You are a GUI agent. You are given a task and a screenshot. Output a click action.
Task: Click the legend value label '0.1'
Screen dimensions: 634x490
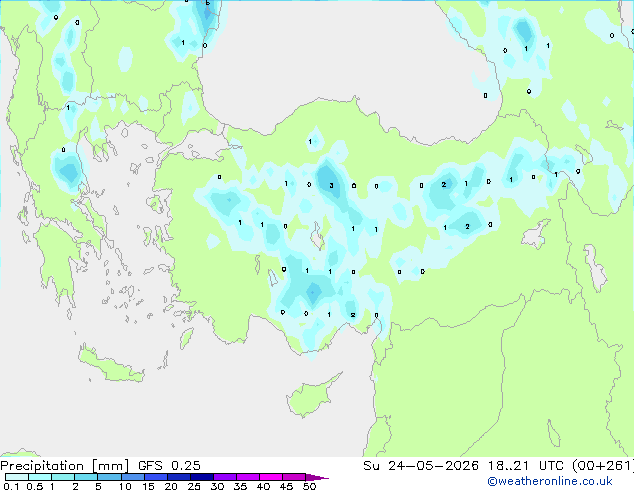coord(11,486)
